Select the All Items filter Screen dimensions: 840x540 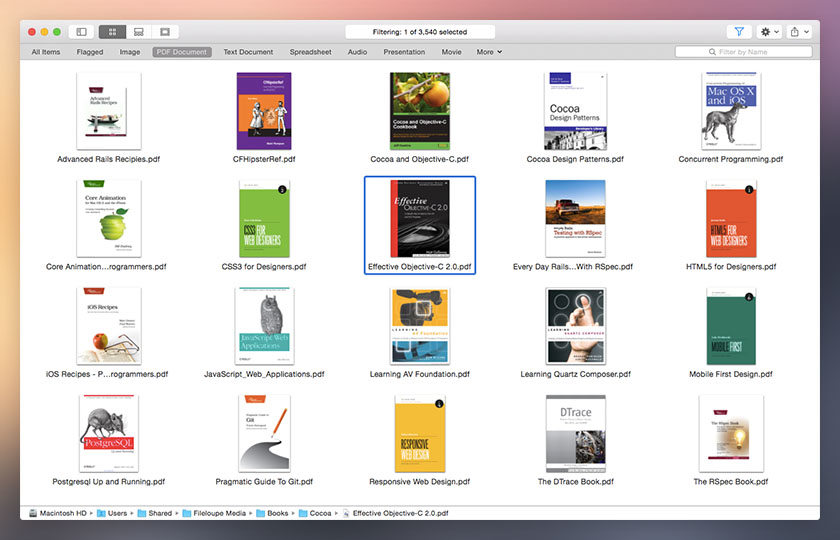point(46,52)
